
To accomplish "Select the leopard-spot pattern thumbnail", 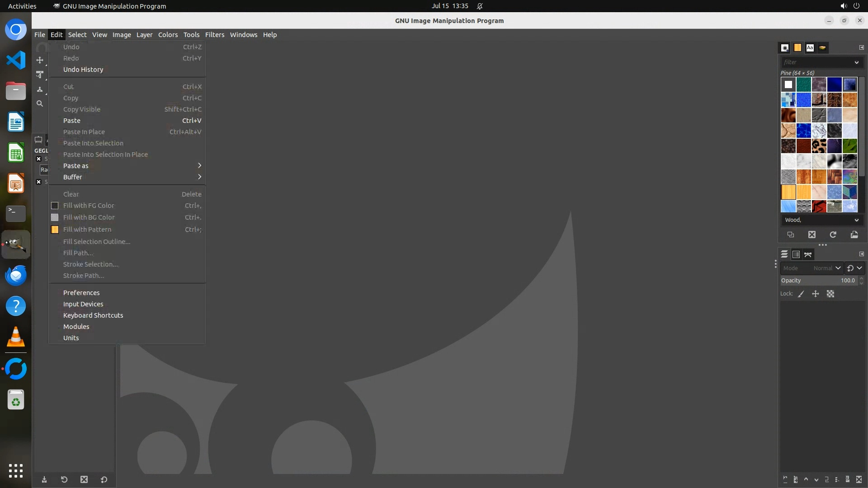I will coord(819,146).
